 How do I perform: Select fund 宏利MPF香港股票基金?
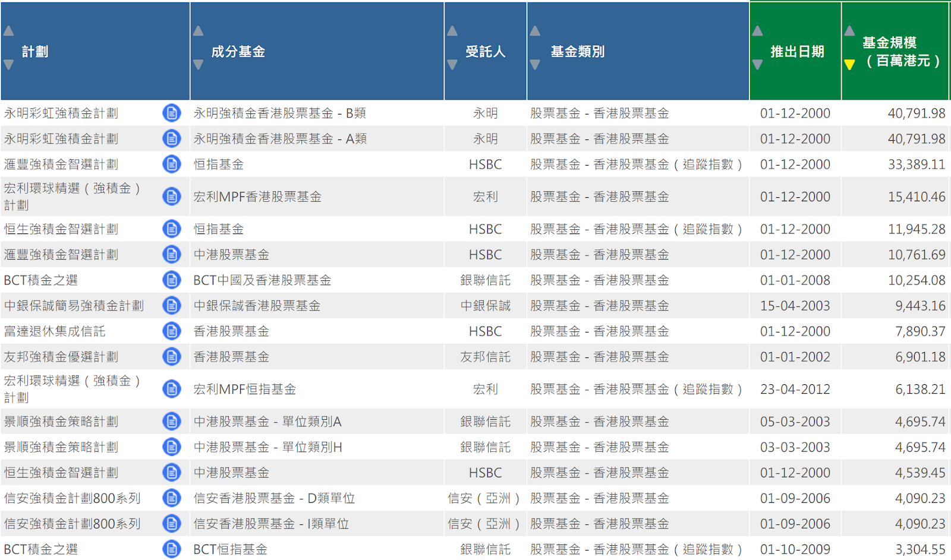[x=257, y=197]
